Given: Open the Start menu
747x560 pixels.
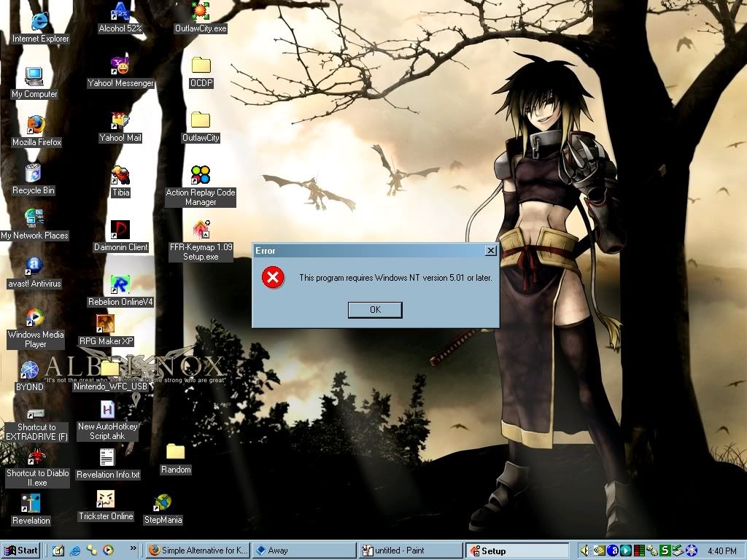Looking at the screenshot, I should click(21, 551).
